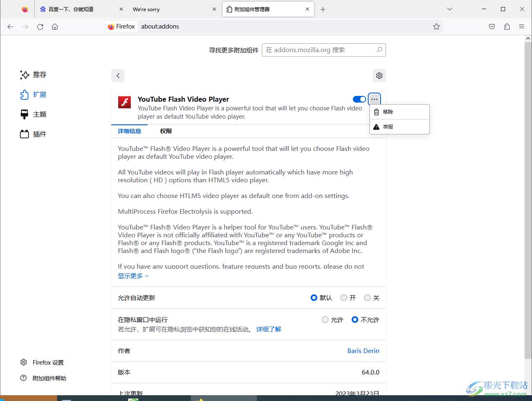Open the 推荐 sidebar category

pyautogui.click(x=34, y=75)
